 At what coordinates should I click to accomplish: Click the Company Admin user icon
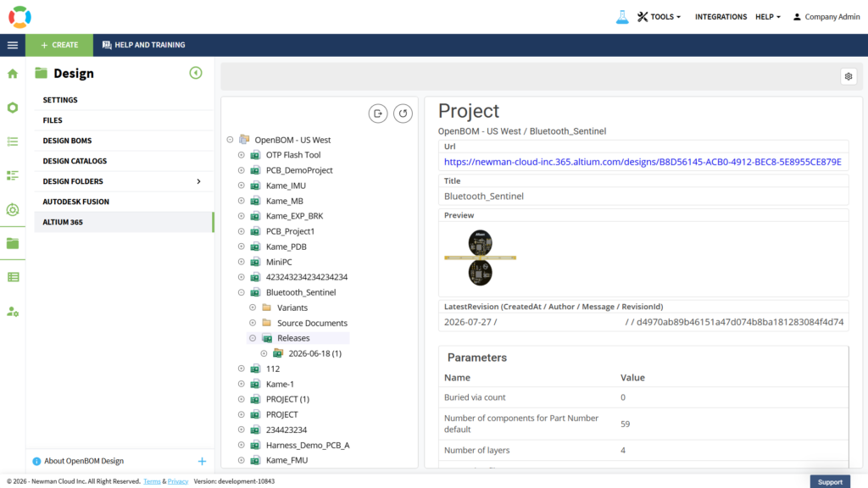(x=797, y=17)
